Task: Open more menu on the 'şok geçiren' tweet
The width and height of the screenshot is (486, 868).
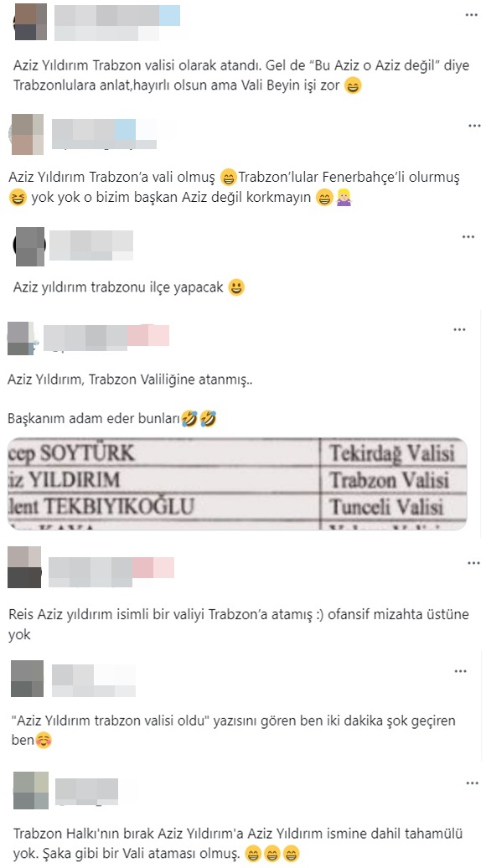Action: tap(461, 671)
